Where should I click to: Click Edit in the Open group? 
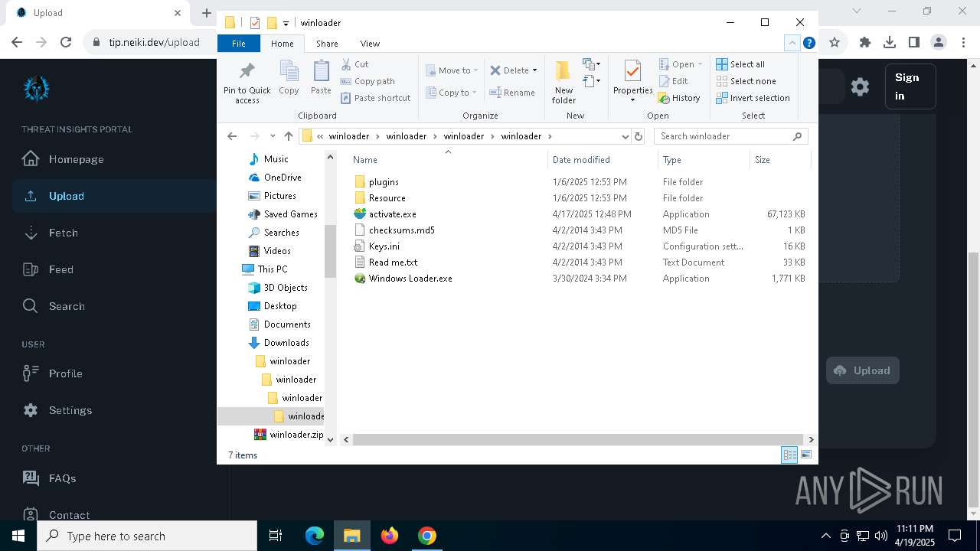click(x=673, y=81)
